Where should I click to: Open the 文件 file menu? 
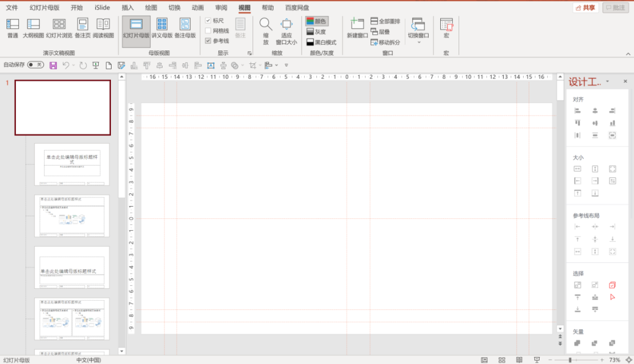12,8
